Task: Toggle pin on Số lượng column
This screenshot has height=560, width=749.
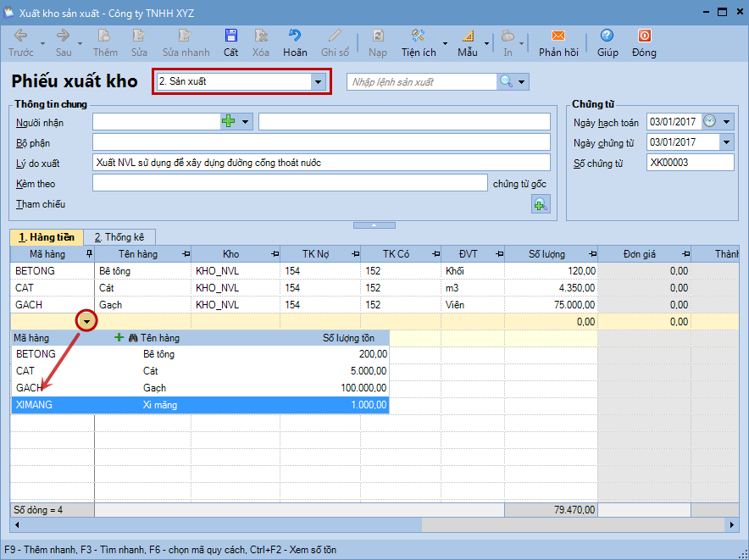Action: pyautogui.click(x=591, y=254)
